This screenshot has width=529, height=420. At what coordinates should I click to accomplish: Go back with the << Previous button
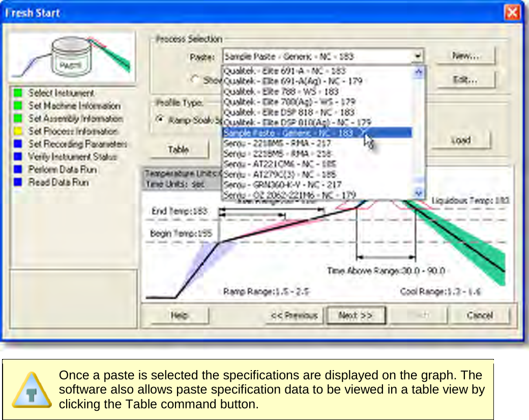pyautogui.click(x=294, y=315)
